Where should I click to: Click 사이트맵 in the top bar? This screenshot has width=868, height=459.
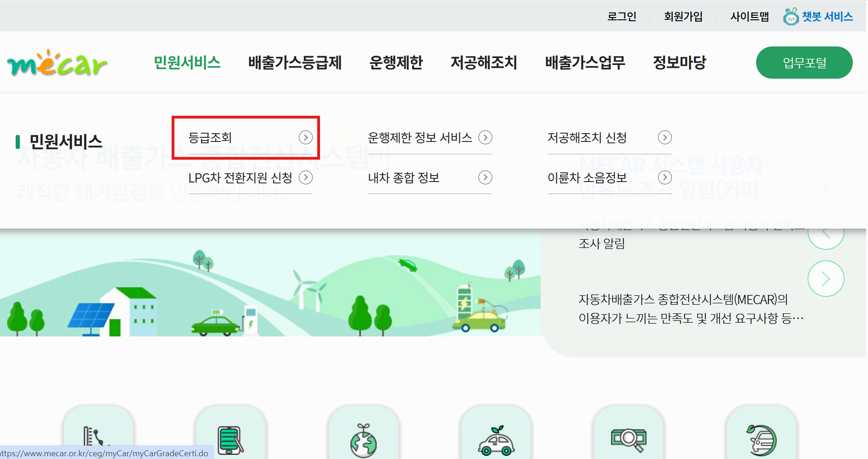(749, 16)
